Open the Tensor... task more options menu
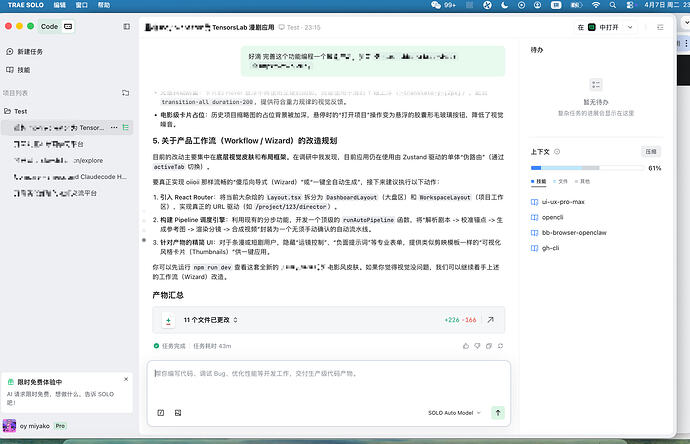This screenshot has width=690, height=444. 114,128
